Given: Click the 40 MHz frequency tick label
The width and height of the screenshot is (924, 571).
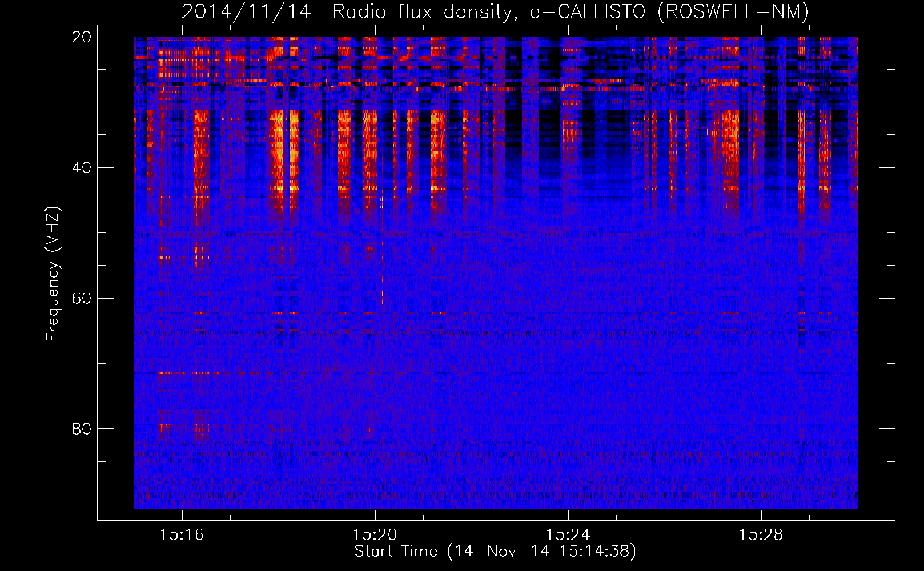Looking at the screenshot, I should click(x=82, y=168).
